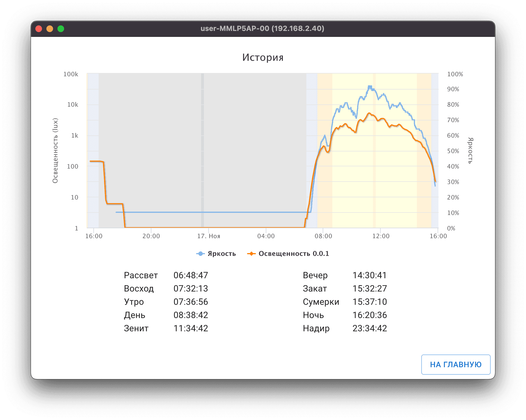Click the 20:00 x-axis label
Image resolution: width=526 pixels, height=420 pixels.
(151, 236)
